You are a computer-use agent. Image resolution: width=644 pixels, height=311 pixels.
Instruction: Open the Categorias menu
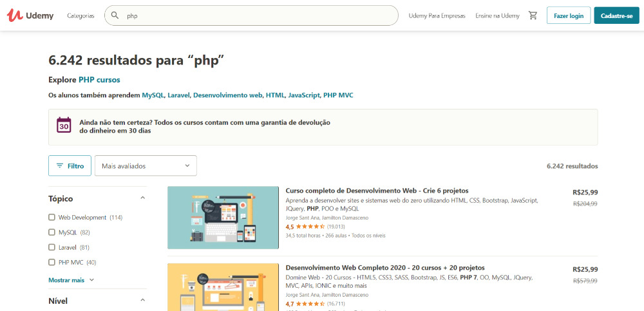tap(80, 15)
